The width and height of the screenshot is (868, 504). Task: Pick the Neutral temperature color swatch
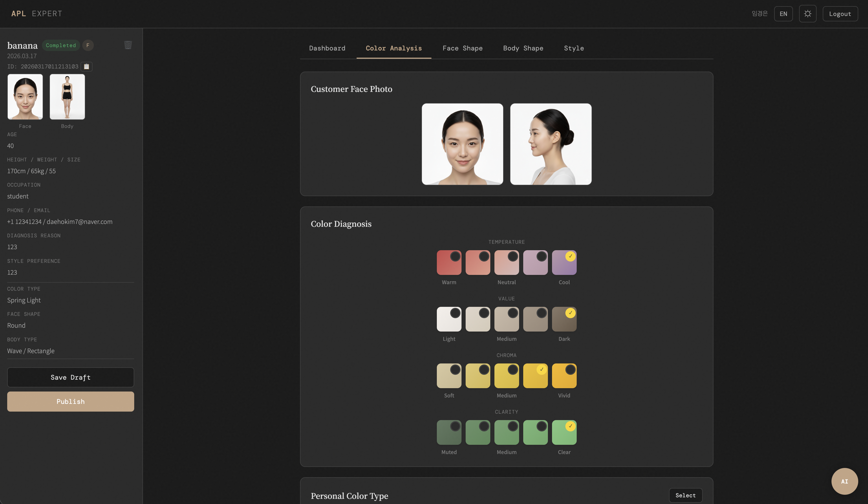coord(506,263)
